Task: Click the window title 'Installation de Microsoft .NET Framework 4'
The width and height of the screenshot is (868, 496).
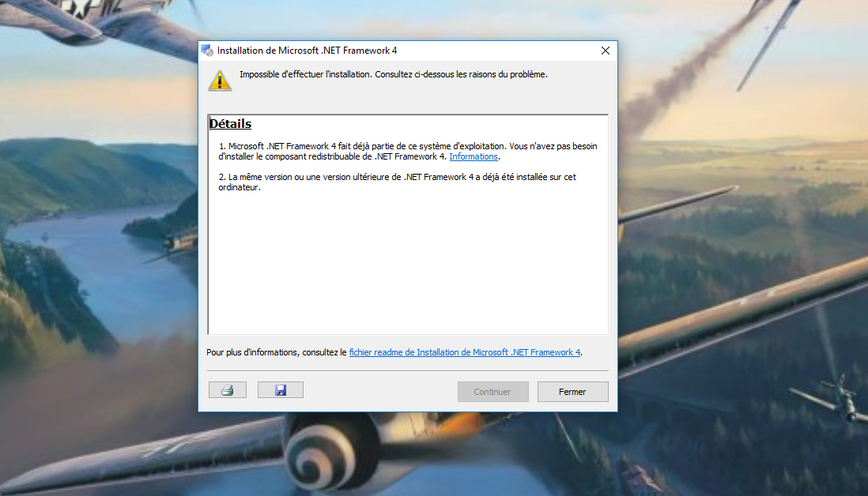Action: point(308,51)
